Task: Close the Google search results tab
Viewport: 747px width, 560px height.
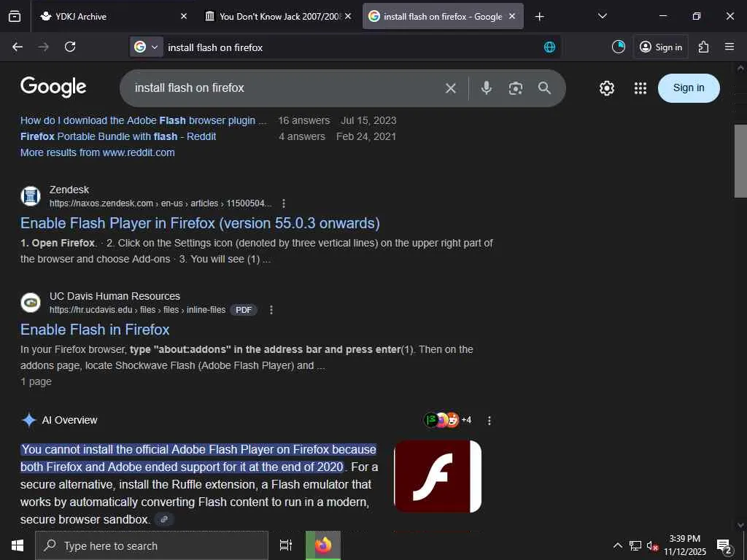Action: click(x=512, y=16)
